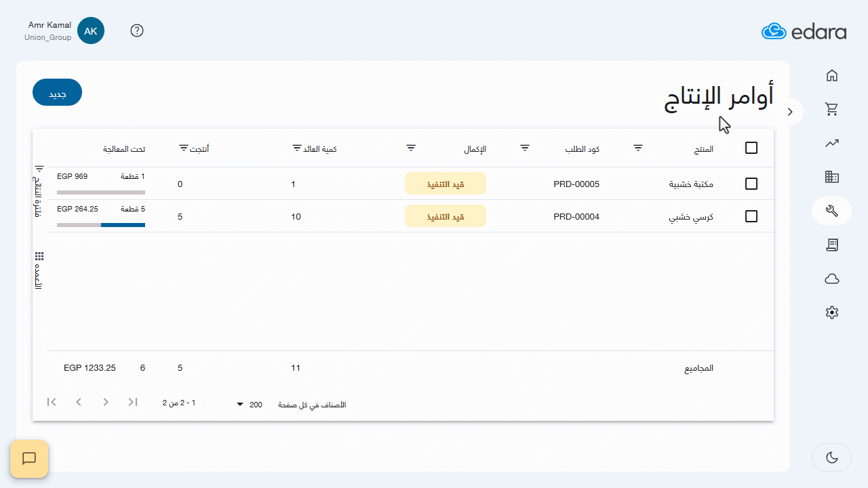Screen dimensions: 868x488
Task: Open the building organization icon
Action: [832, 177]
